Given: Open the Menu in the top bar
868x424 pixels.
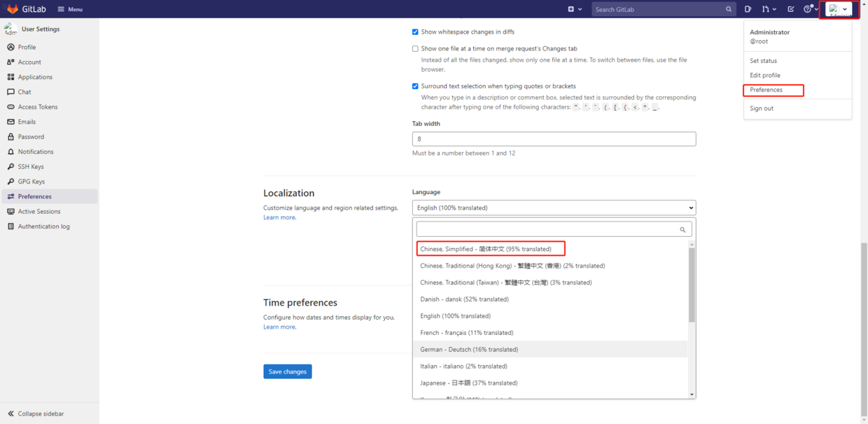Looking at the screenshot, I should (69, 9).
